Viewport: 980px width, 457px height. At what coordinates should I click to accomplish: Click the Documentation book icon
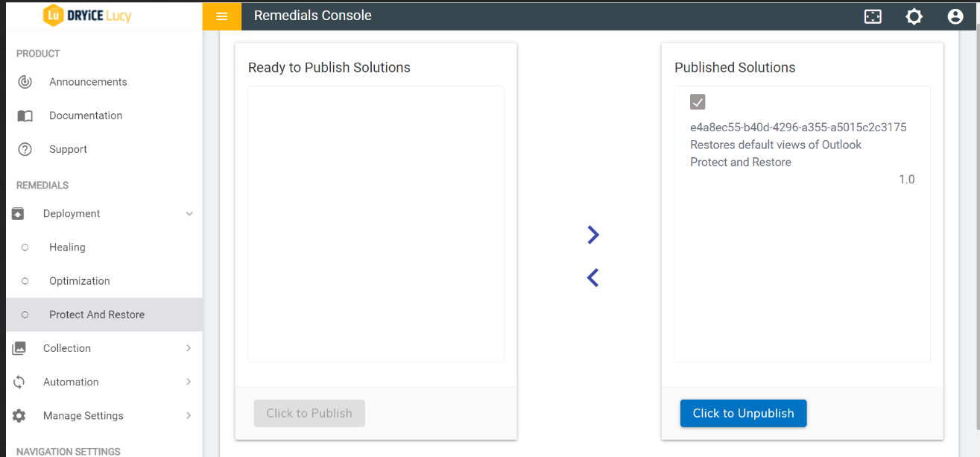tap(25, 116)
